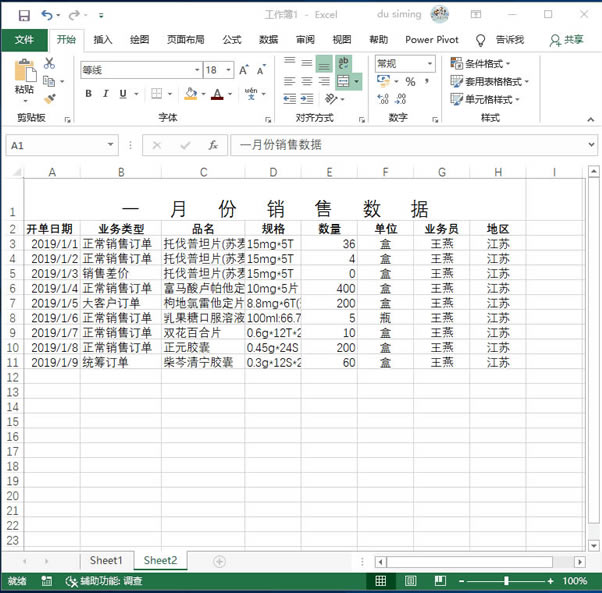Switch to Power Pivot tab

click(x=432, y=40)
